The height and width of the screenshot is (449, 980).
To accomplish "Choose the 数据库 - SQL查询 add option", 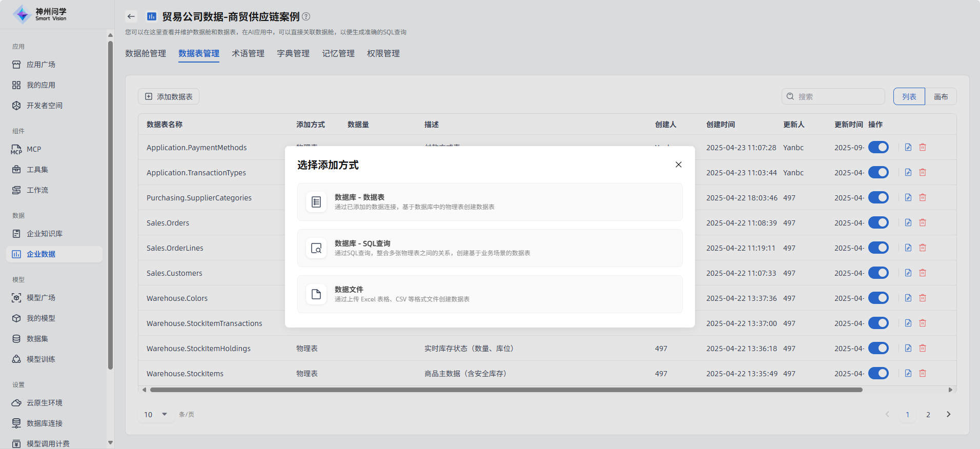I will 489,248.
